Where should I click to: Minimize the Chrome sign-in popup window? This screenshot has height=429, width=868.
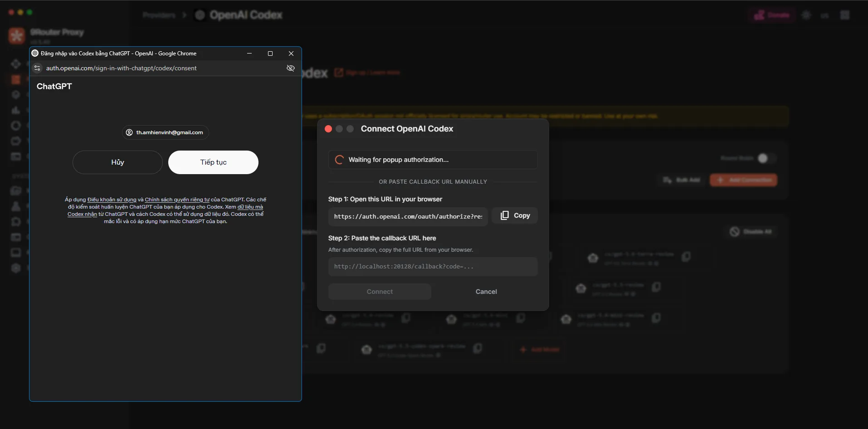pos(249,54)
